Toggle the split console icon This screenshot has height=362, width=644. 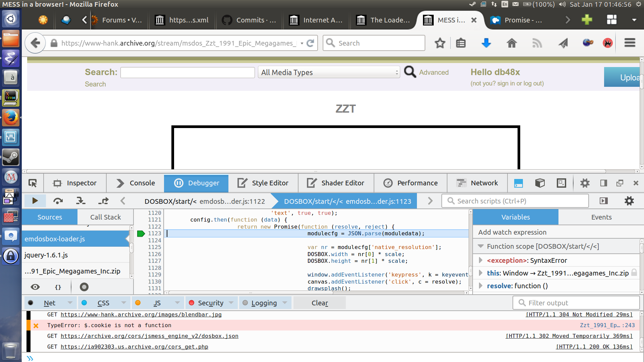[x=519, y=183]
